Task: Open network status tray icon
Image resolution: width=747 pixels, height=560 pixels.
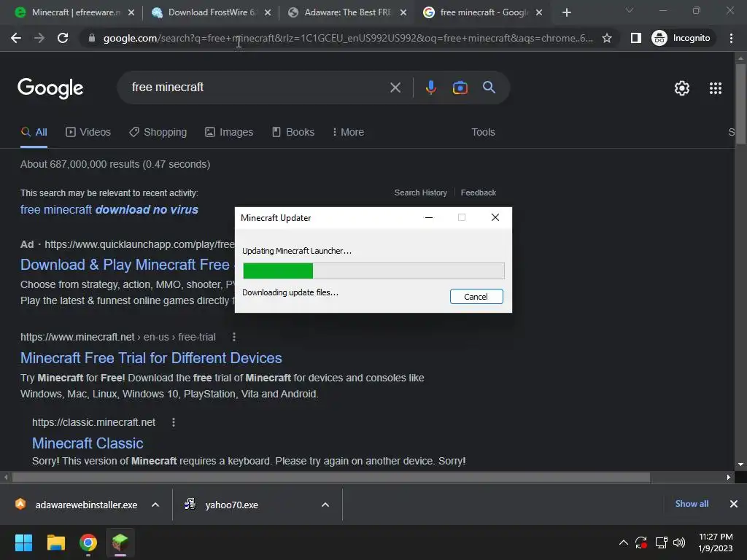Action: coord(661,542)
